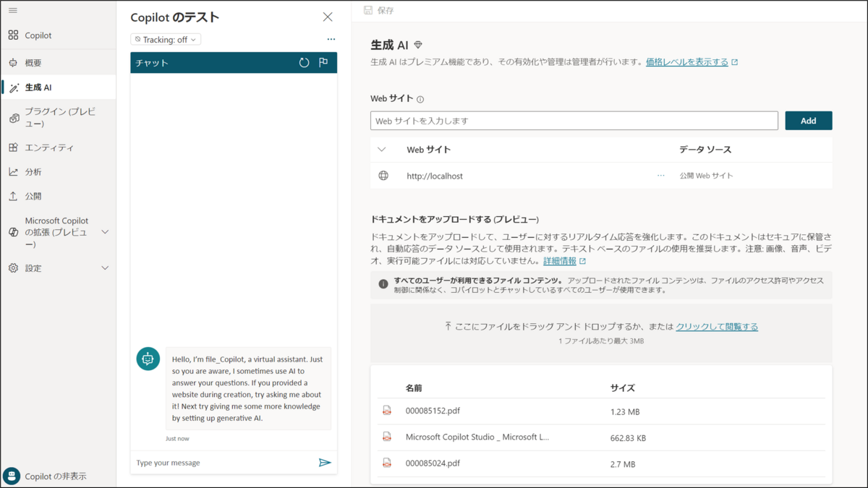Click the 000085152.pdf file name
The height and width of the screenshot is (488, 868).
(433, 411)
